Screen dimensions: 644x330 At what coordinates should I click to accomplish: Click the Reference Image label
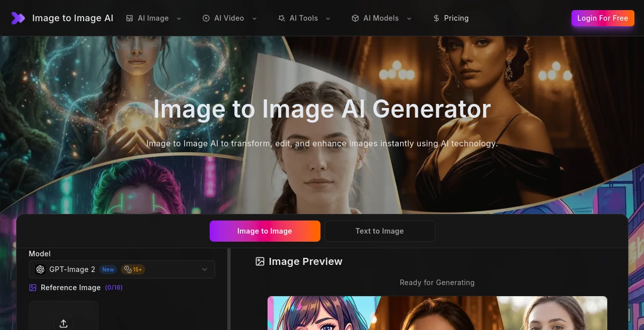(x=71, y=288)
